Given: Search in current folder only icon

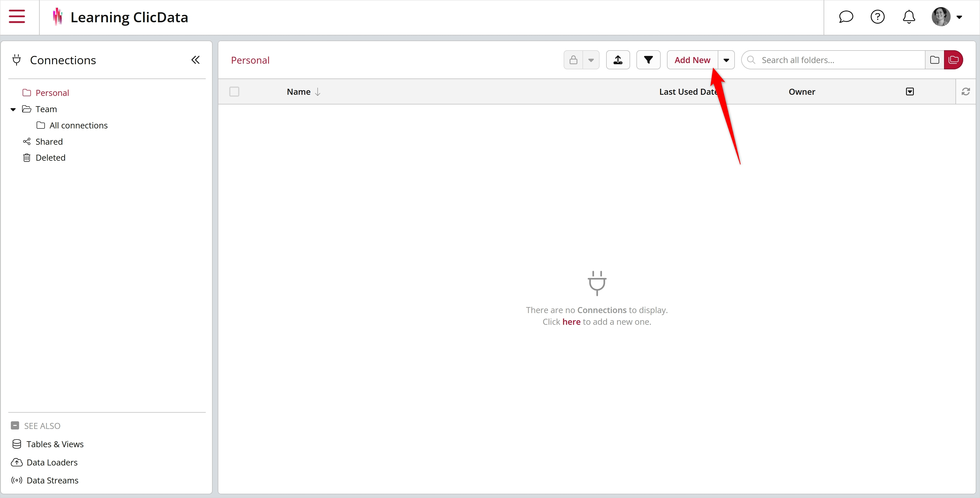Looking at the screenshot, I should click(x=934, y=60).
